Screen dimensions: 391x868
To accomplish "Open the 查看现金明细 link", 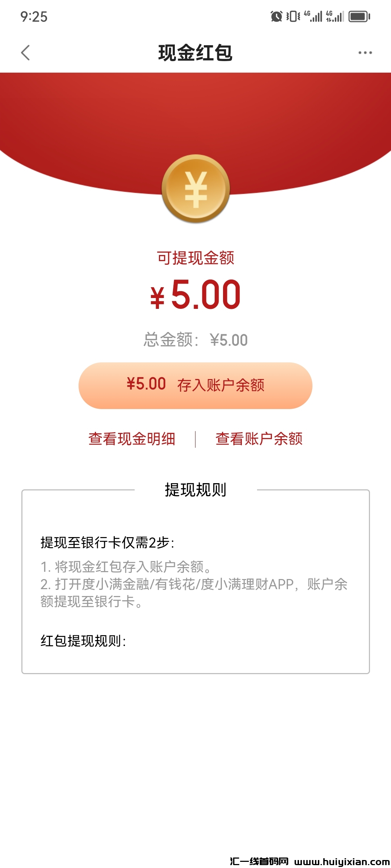I will point(132,439).
